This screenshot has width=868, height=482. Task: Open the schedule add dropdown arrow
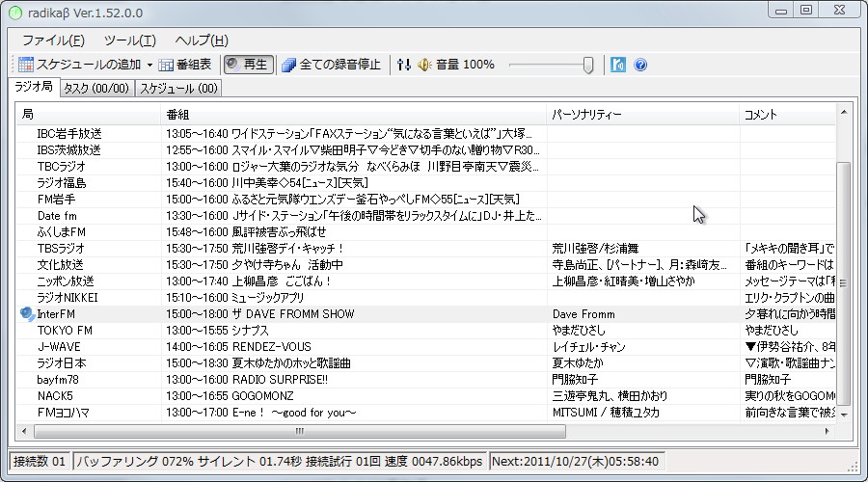[x=149, y=66]
